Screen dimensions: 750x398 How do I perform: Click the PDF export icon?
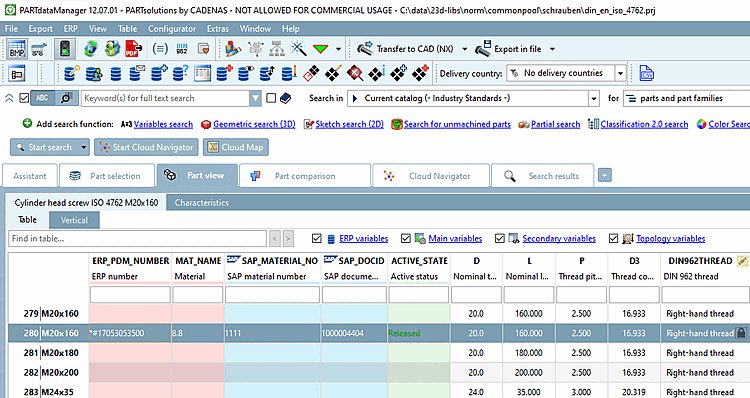(x=133, y=49)
